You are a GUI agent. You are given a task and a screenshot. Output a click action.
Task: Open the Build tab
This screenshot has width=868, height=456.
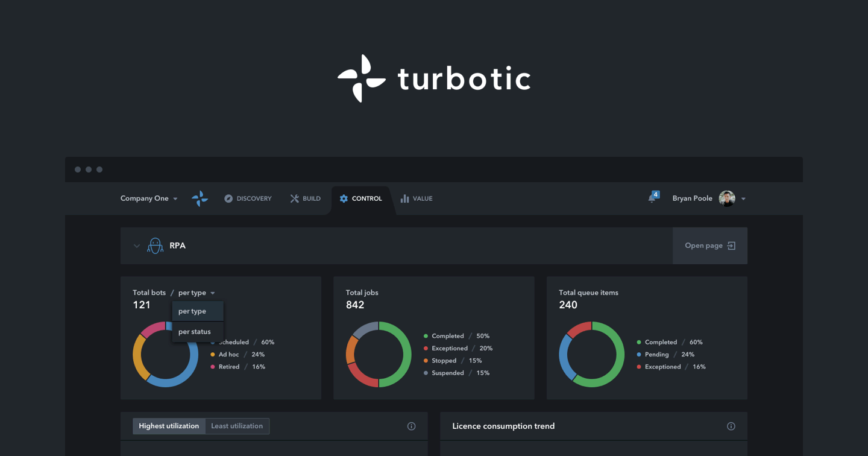[305, 198]
